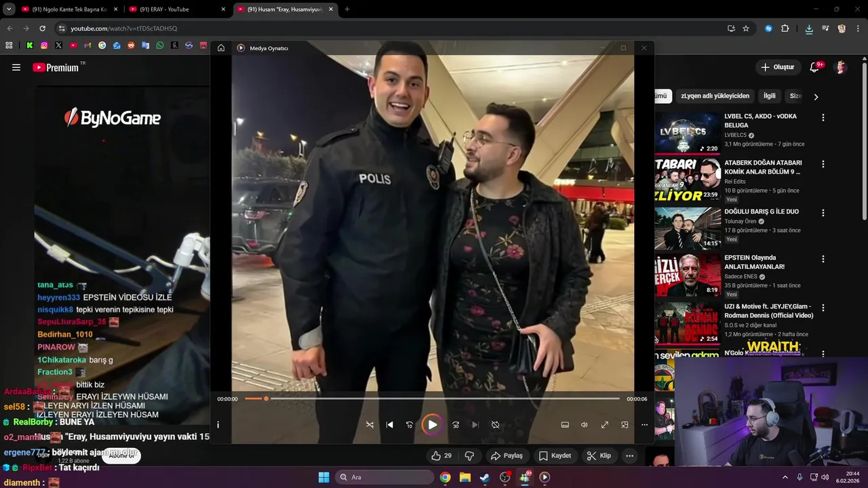The width and height of the screenshot is (868, 488).
Task: Switch media player to mini player view
Action: pos(625,425)
